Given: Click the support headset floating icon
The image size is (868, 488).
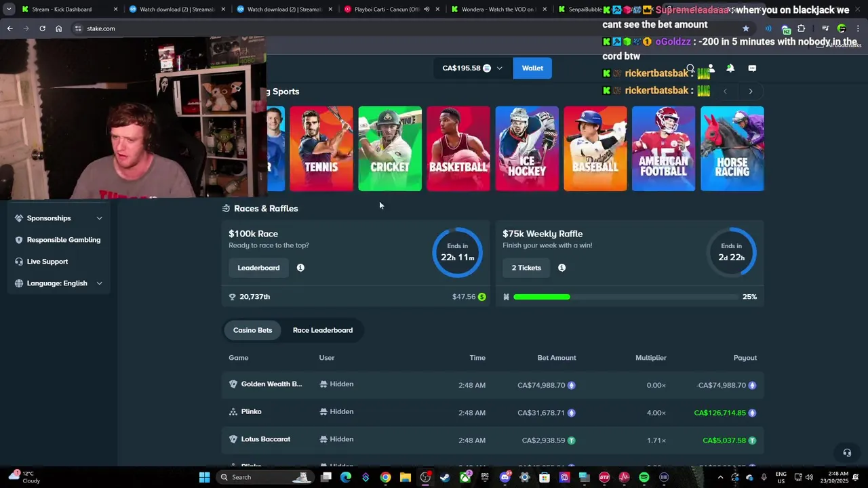Looking at the screenshot, I should (x=847, y=453).
